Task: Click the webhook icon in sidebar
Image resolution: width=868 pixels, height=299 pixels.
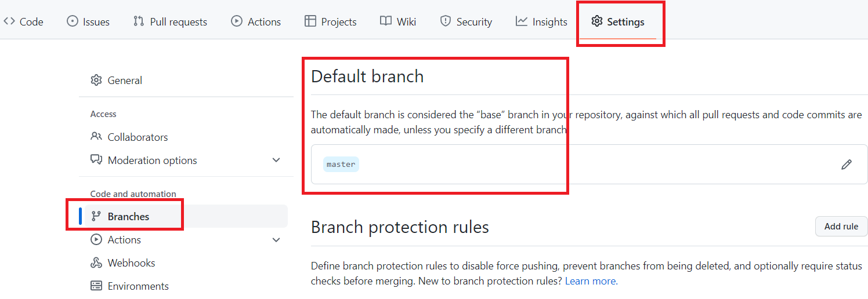Action: click(x=96, y=263)
